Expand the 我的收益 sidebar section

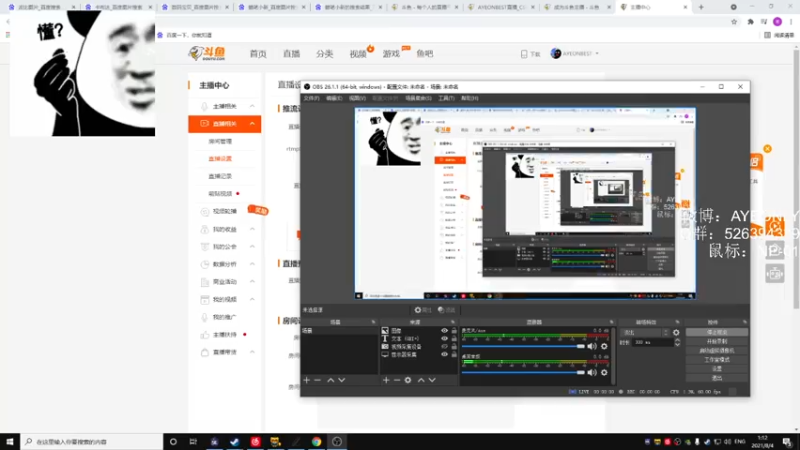(x=253, y=229)
